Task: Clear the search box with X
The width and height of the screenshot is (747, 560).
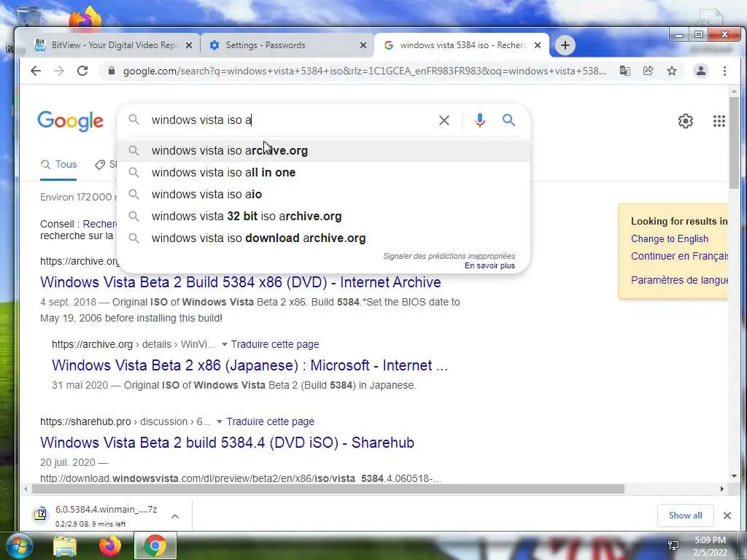Action: coord(444,120)
